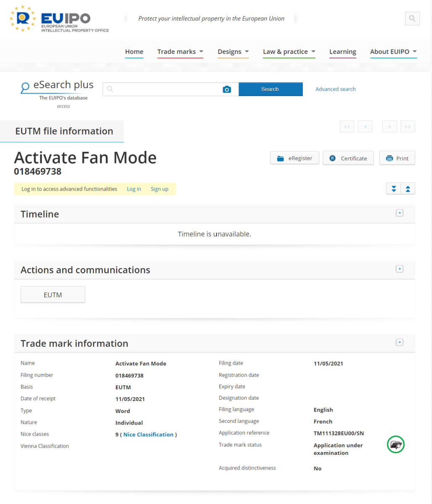Click the magnifier icon in top header
This screenshot has height=504, width=432.
point(412,18)
